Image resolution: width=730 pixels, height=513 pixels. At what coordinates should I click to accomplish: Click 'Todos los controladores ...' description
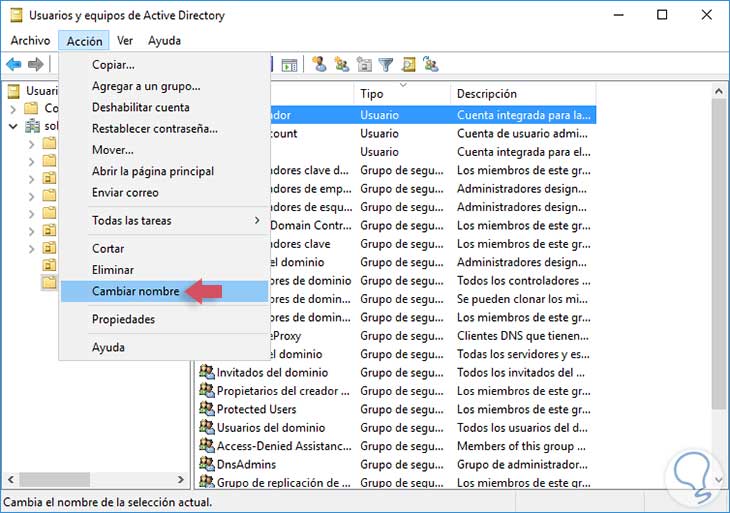click(523, 281)
